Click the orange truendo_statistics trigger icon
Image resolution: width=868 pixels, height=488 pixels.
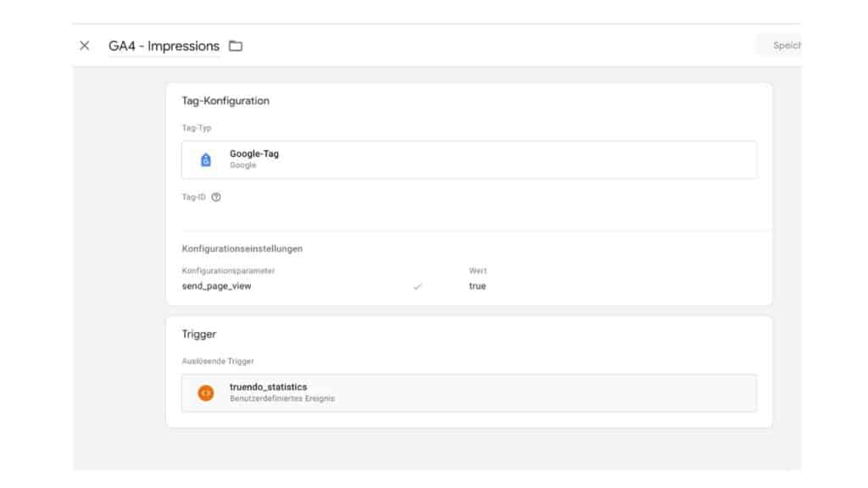[x=206, y=393]
